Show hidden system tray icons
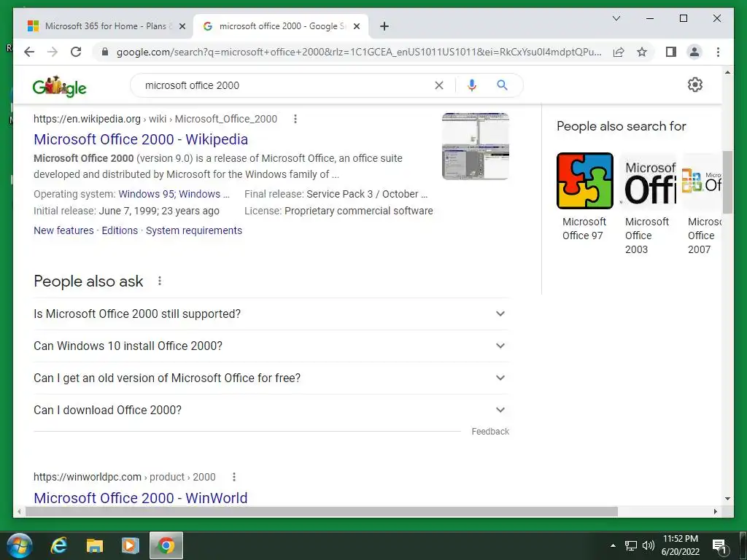Image resolution: width=747 pixels, height=560 pixels. (x=613, y=545)
